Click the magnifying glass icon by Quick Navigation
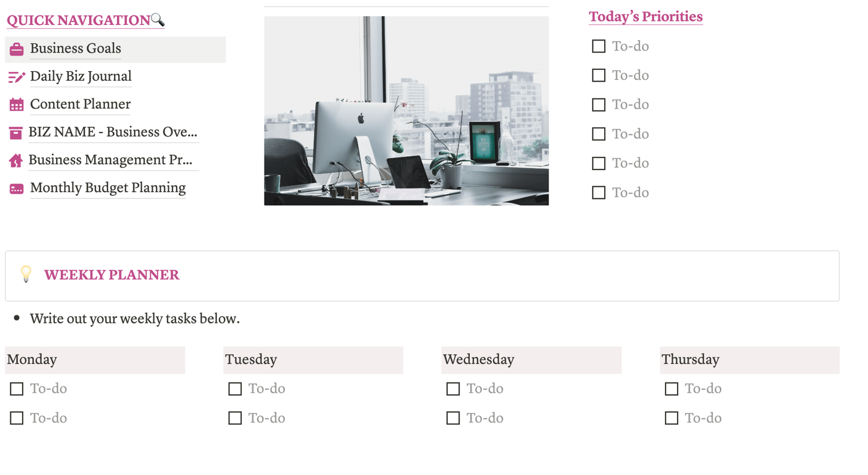This screenshot has width=868, height=475. tap(157, 20)
